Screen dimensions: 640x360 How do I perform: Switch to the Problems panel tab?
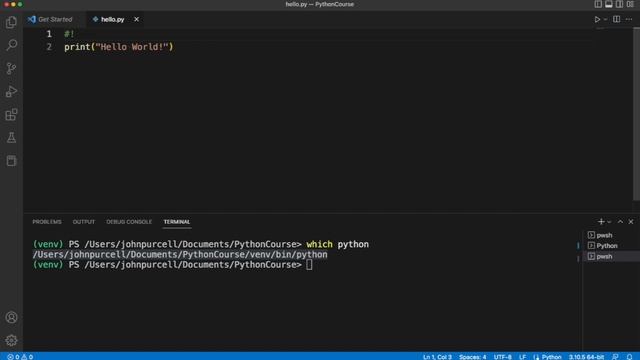point(47,222)
